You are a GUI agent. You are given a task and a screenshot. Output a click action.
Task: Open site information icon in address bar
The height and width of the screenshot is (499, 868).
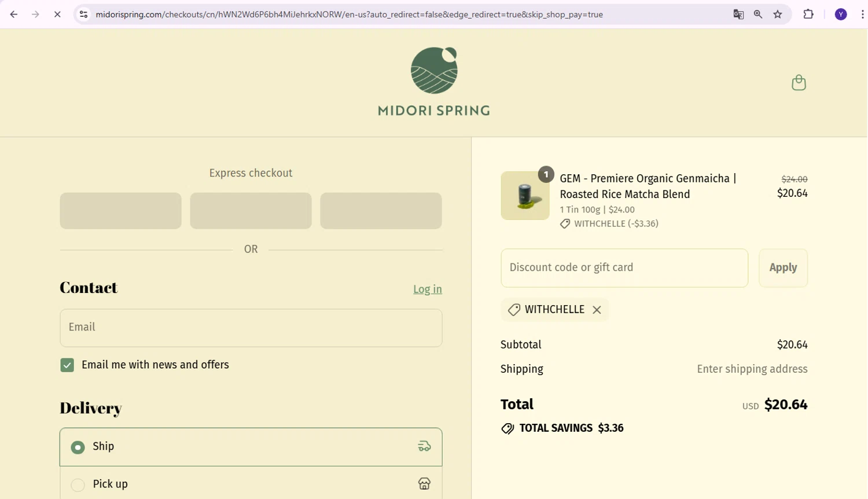coord(84,14)
